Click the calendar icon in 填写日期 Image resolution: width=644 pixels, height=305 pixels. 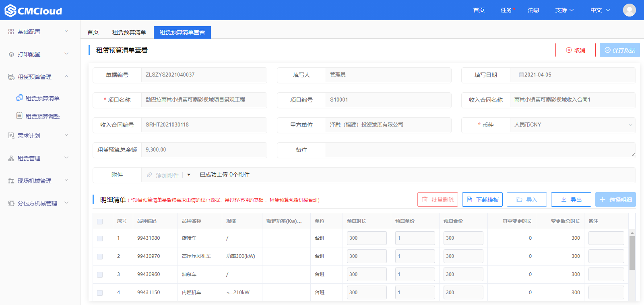(x=521, y=75)
